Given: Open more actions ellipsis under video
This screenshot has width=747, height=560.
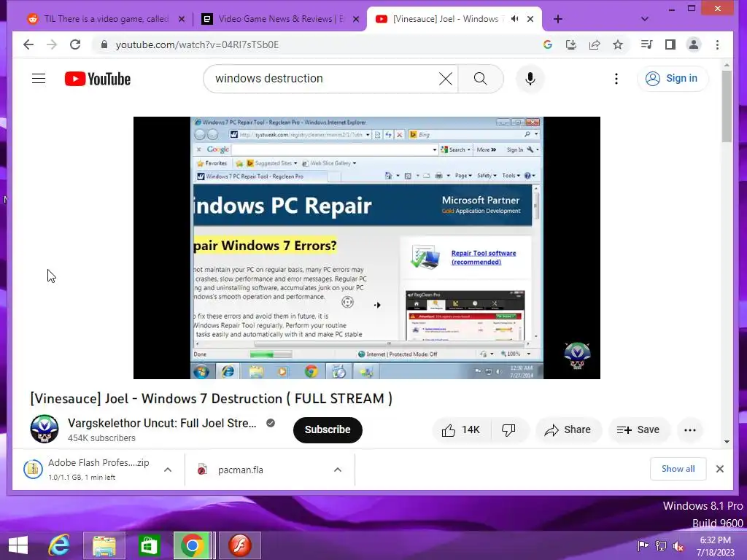Looking at the screenshot, I should (x=690, y=430).
